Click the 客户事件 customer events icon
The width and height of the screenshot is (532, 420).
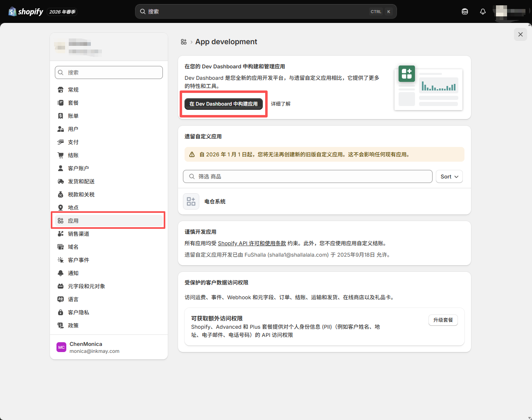click(61, 260)
